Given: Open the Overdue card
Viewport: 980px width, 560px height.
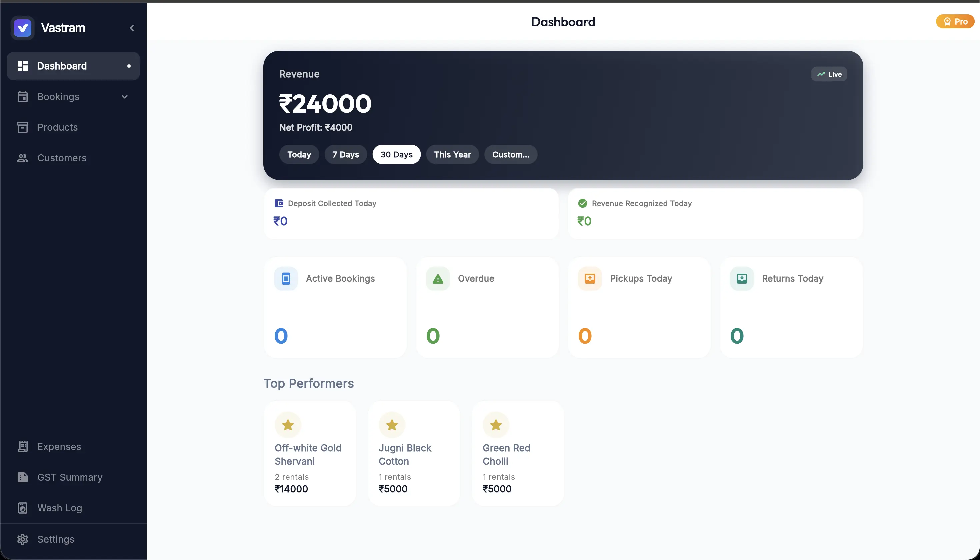Looking at the screenshot, I should coord(487,307).
